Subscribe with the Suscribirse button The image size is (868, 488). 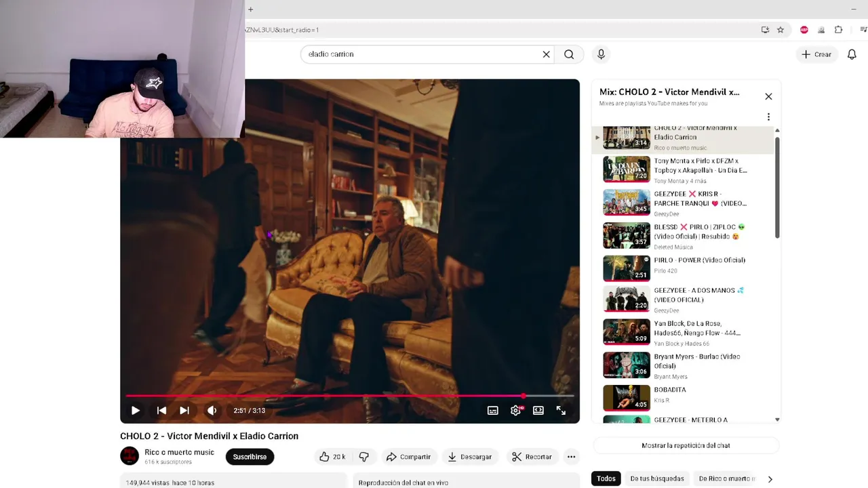(250, 457)
